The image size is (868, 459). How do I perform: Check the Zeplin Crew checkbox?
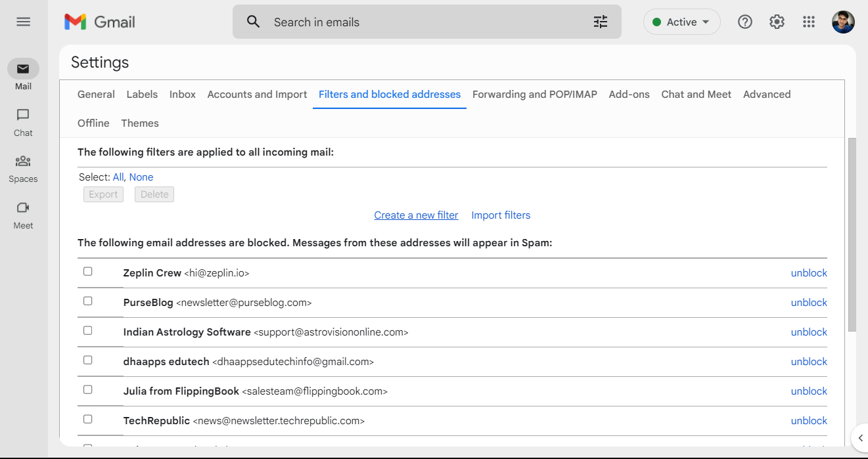tap(88, 271)
